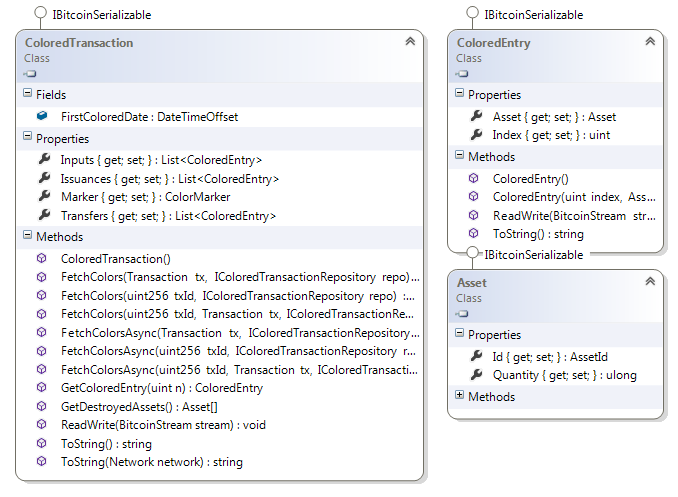Select the Transfers property row

pos(168,216)
